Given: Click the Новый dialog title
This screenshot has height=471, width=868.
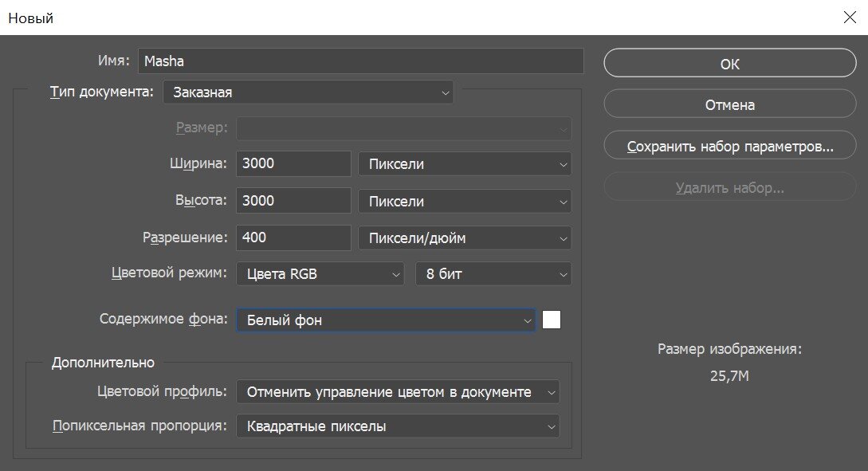Looking at the screenshot, I should [30, 18].
